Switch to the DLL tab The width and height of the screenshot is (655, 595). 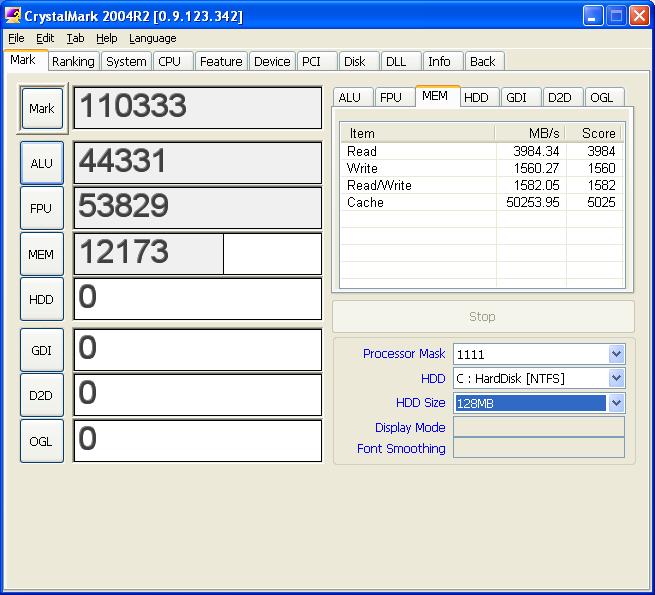click(x=401, y=61)
